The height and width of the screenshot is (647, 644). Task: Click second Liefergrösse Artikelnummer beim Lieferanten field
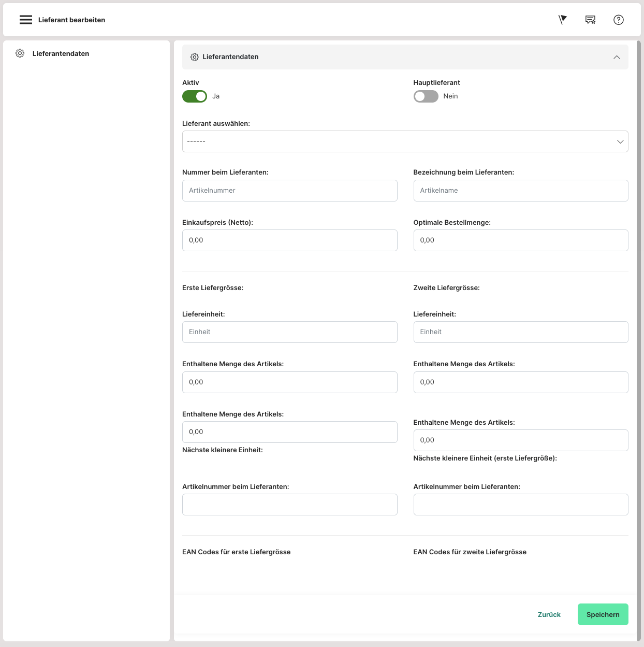click(x=520, y=505)
